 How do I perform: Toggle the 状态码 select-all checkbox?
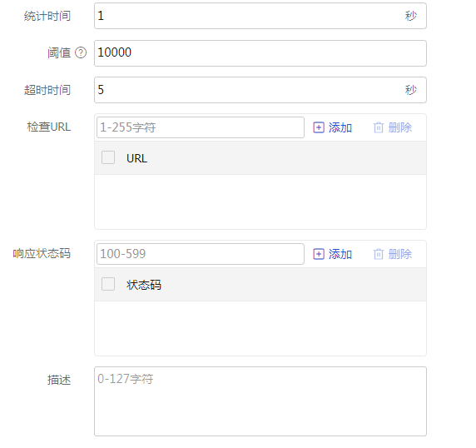(x=108, y=284)
